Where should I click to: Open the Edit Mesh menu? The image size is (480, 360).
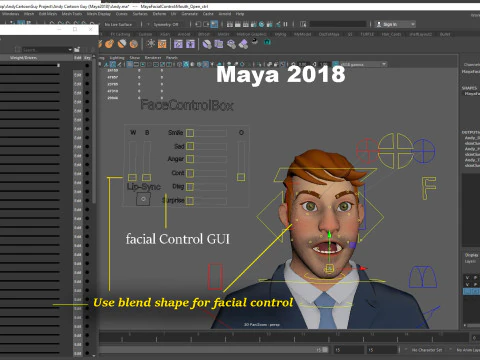[48, 14]
